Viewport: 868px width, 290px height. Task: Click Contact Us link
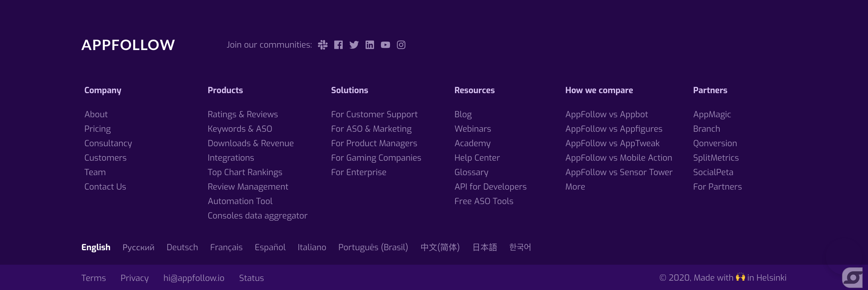pos(105,187)
